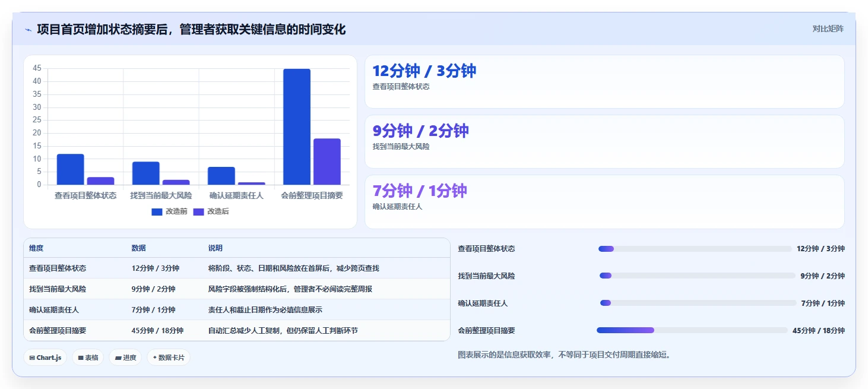Click the icon inside the Chart.js chip
The width and height of the screenshot is (868, 389).
click(x=32, y=358)
